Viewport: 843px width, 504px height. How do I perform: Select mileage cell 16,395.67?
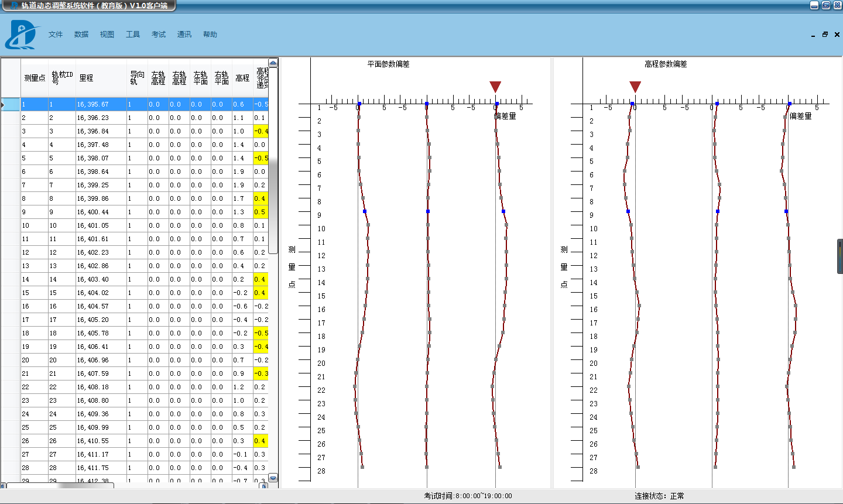101,104
